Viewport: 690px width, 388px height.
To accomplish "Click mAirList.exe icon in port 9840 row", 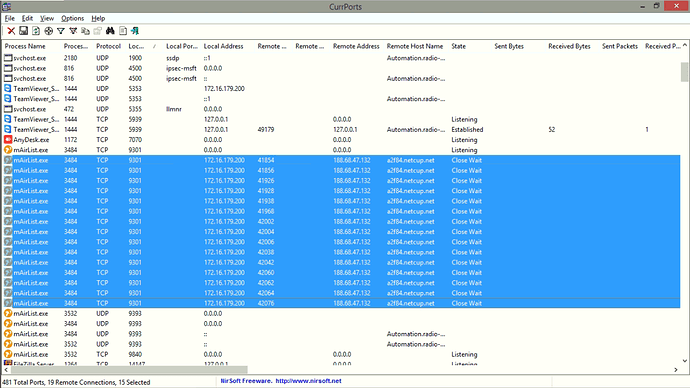I will click(8, 354).
